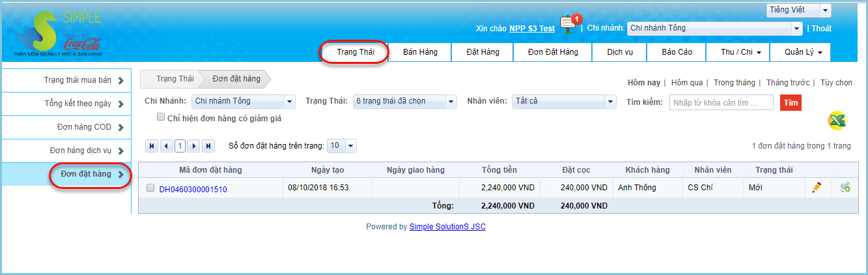The width and height of the screenshot is (868, 275).
Task: Open the Tiếng Việt language dropdown
Action: click(798, 10)
